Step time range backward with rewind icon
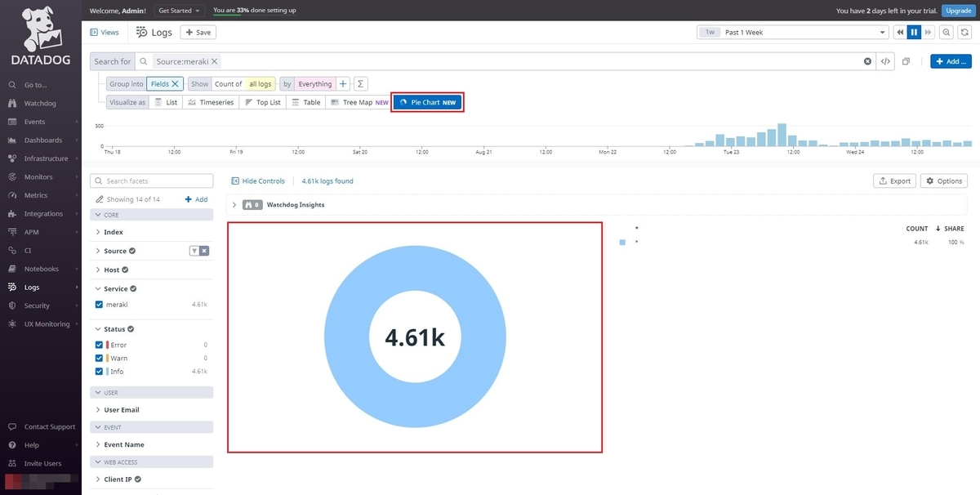The image size is (980, 495). tap(899, 33)
